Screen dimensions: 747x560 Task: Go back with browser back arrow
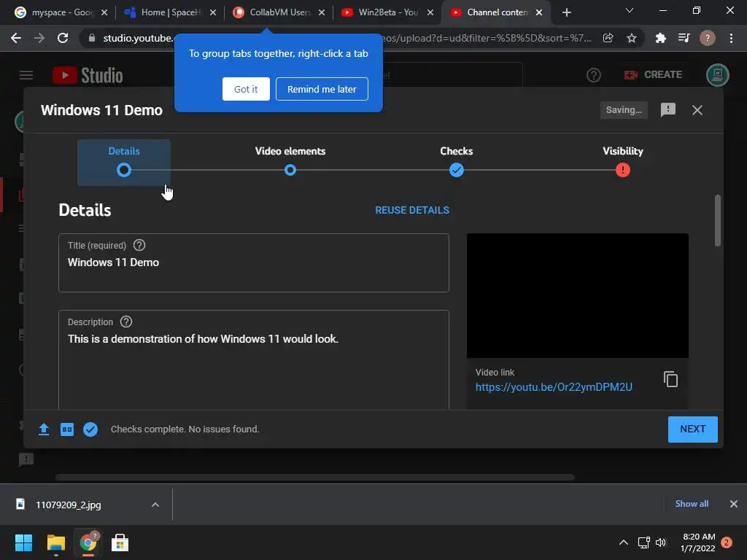point(16,38)
